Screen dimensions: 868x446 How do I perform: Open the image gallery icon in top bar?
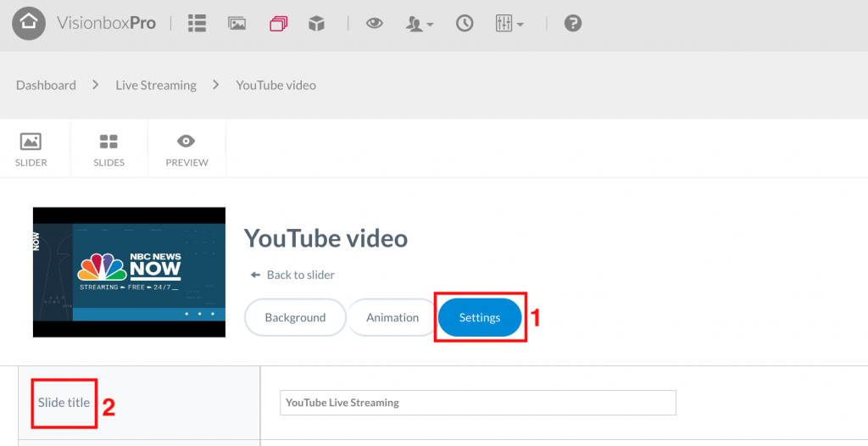coord(237,23)
